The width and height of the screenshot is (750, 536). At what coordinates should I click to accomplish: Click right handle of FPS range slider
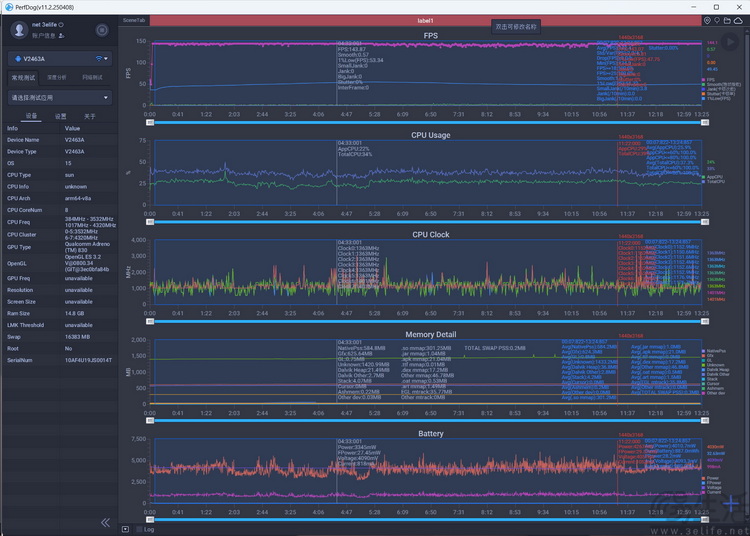click(x=705, y=122)
